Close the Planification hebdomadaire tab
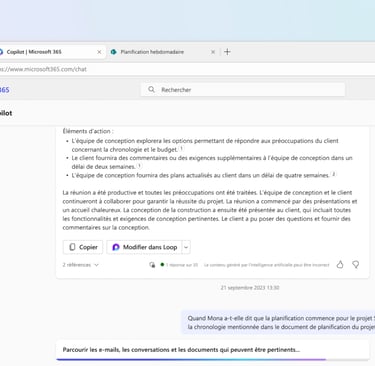The height and width of the screenshot is (366, 375). tap(213, 52)
